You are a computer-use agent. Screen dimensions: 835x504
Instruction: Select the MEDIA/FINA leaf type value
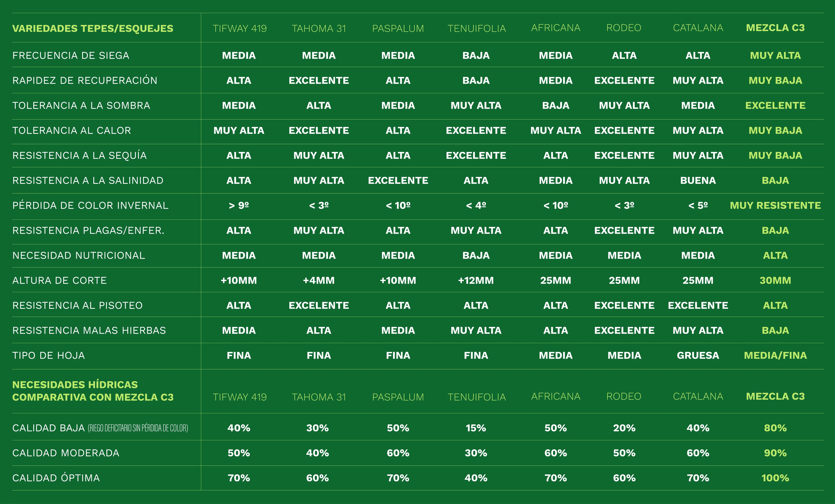[x=775, y=355]
